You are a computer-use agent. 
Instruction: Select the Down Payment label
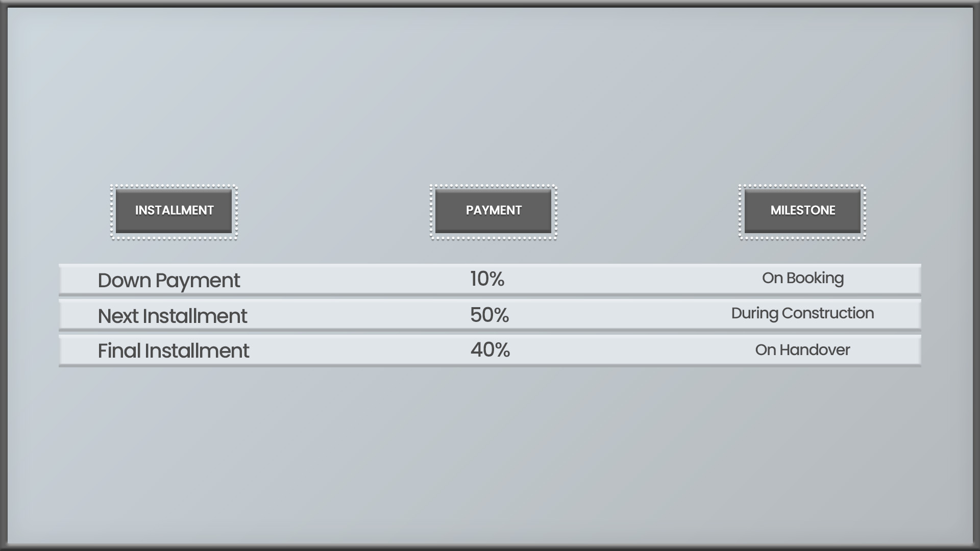click(x=168, y=281)
